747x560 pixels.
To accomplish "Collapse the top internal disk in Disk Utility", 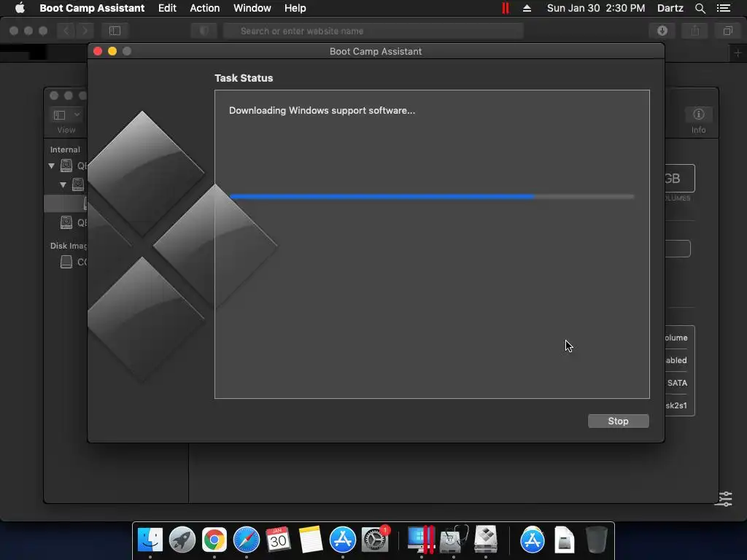I will pos(52,166).
